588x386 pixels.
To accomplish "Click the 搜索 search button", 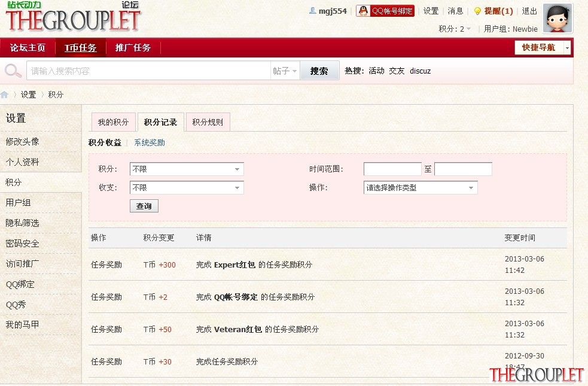I will (x=319, y=71).
